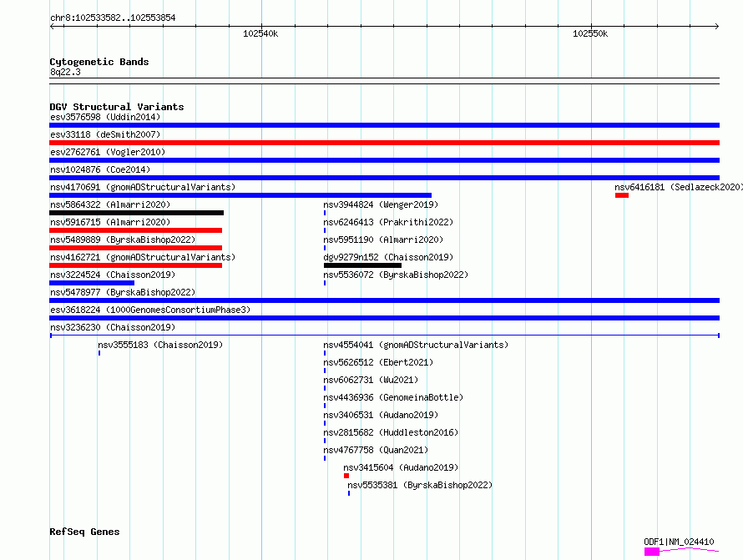743x560 pixels.
Task: Click nsv3415604 (Audano2019) red marker
Action: coord(346,476)
